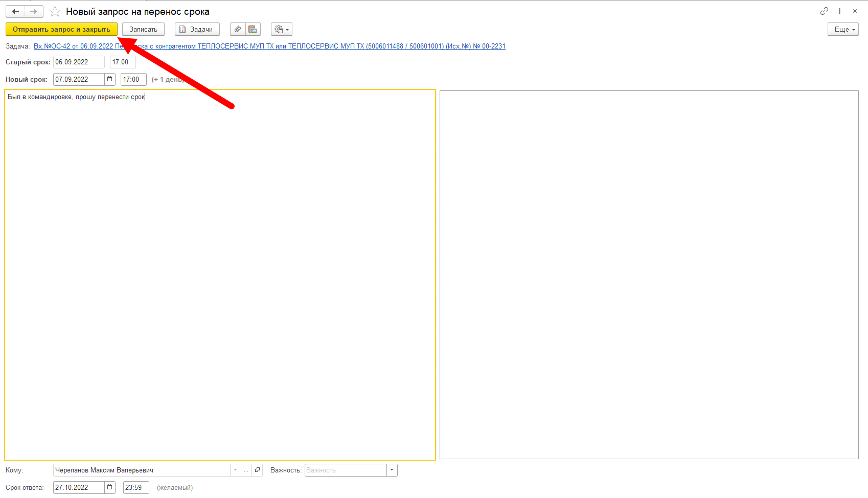Open calendar for Новый срок date
Screen dimensions: 868x498
(x=110, y=79)
